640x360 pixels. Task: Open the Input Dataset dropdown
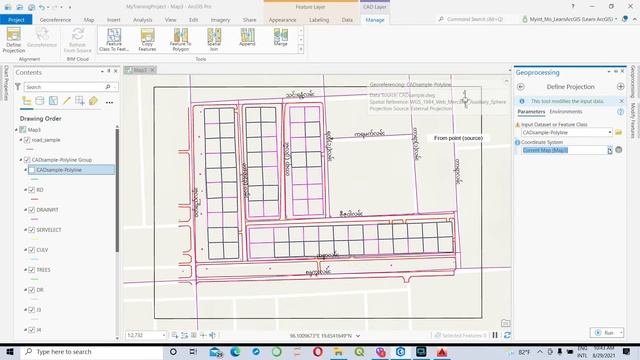[x=610, y=132]
